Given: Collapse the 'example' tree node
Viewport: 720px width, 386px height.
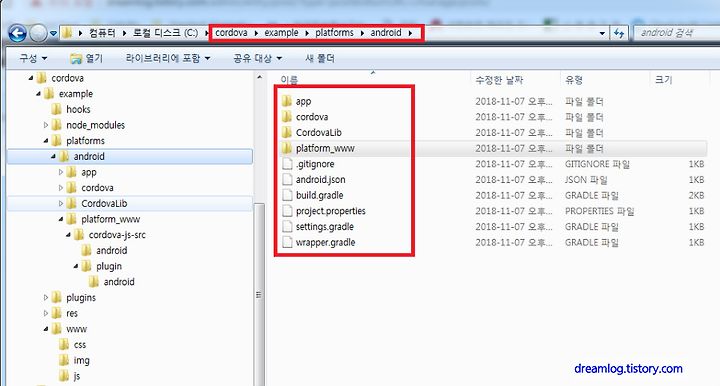Looking at the screenshot, I should (39, 94).
